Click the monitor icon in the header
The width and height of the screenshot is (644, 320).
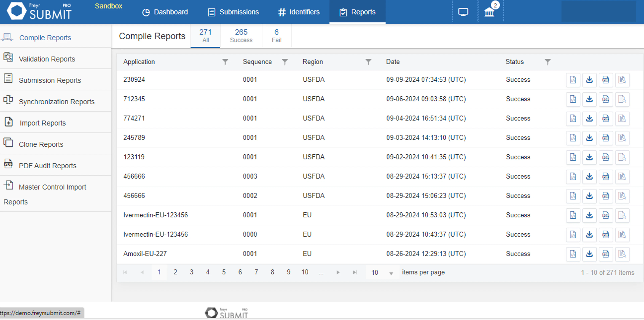463,12
